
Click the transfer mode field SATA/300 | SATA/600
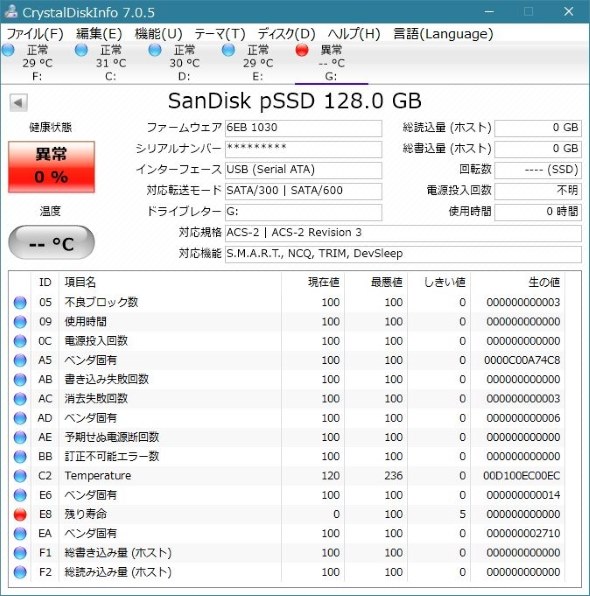[303, 191]
